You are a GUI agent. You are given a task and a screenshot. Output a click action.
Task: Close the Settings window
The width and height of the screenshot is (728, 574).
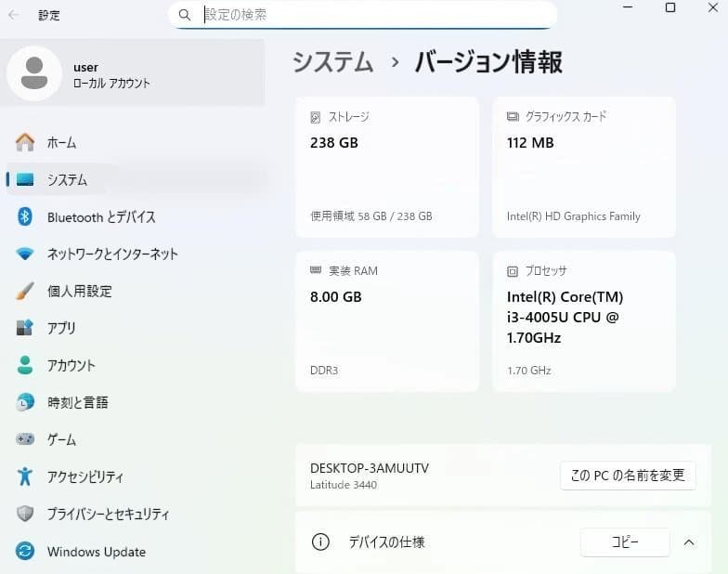click(713, 7)
